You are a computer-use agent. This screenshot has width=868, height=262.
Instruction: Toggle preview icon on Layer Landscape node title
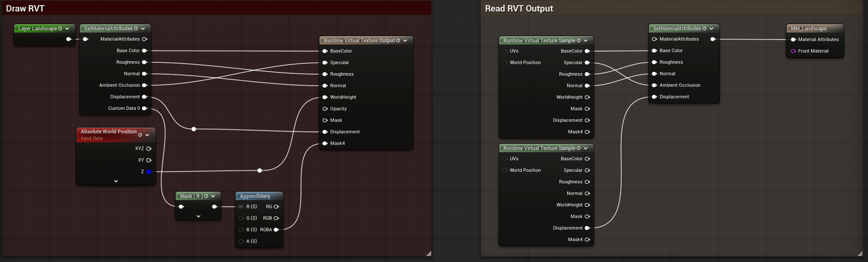[60, 29]
